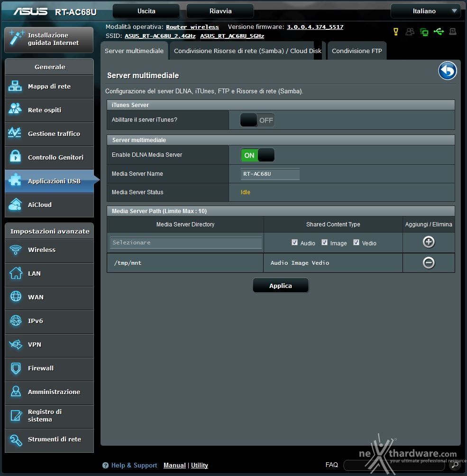467x476 pixels.
Task: Uncheck the Vedio content type checkbox
Action: [x=356, y=242]
